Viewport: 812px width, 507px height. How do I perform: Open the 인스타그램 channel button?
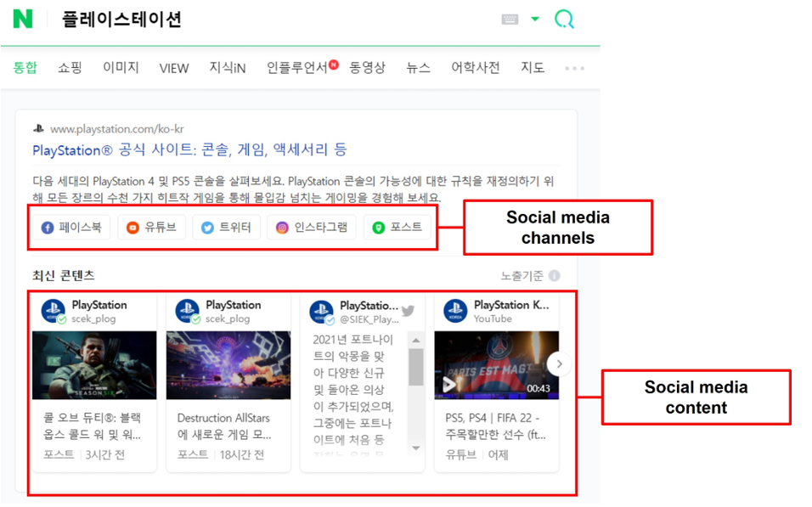tap(312, 228)
